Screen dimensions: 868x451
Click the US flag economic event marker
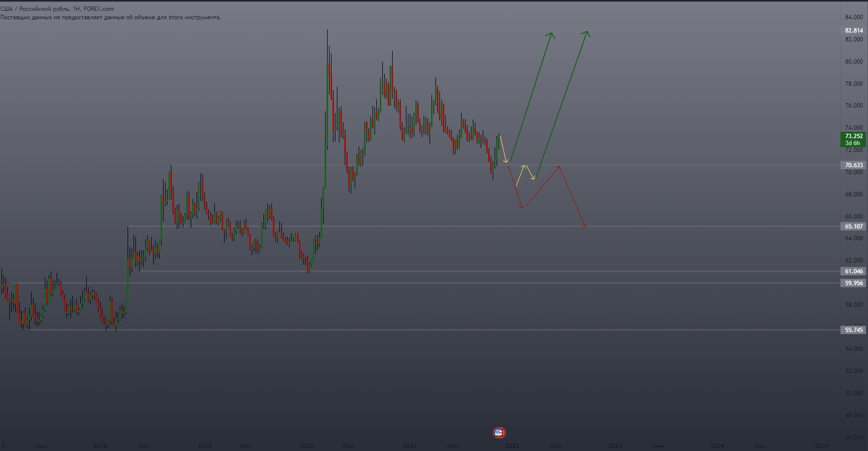pyautogui.click(x=498, y=433)
